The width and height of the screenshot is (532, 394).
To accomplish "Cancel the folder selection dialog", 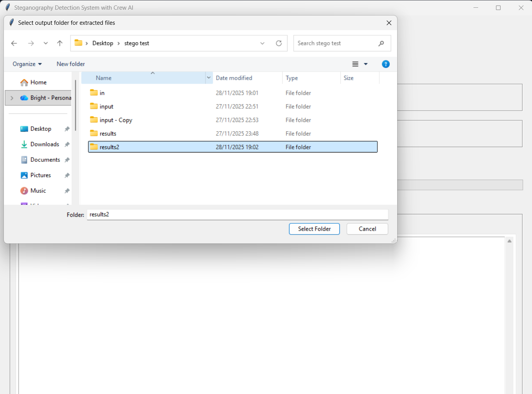I will 367,229.
